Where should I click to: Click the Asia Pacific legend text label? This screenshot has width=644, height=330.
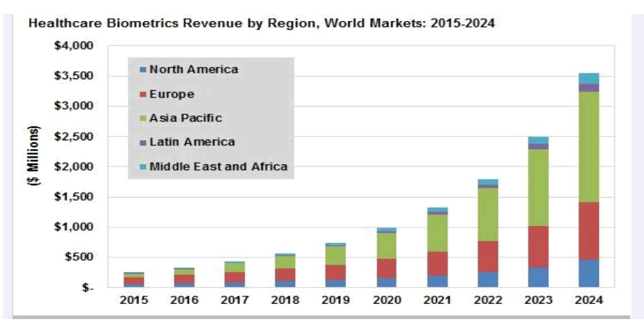coord(185,118)
